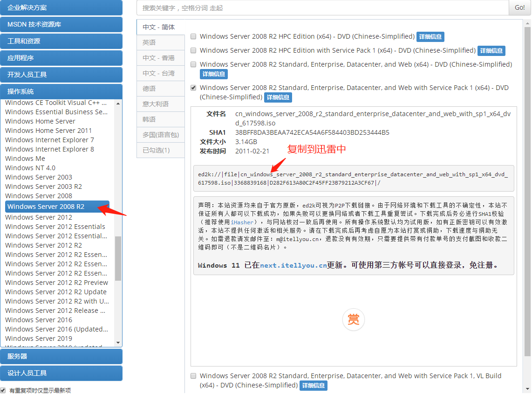
Task: Switch to the 中文 - 台湾 language tab
Action: pyautogui.click(x=161, y=73)
